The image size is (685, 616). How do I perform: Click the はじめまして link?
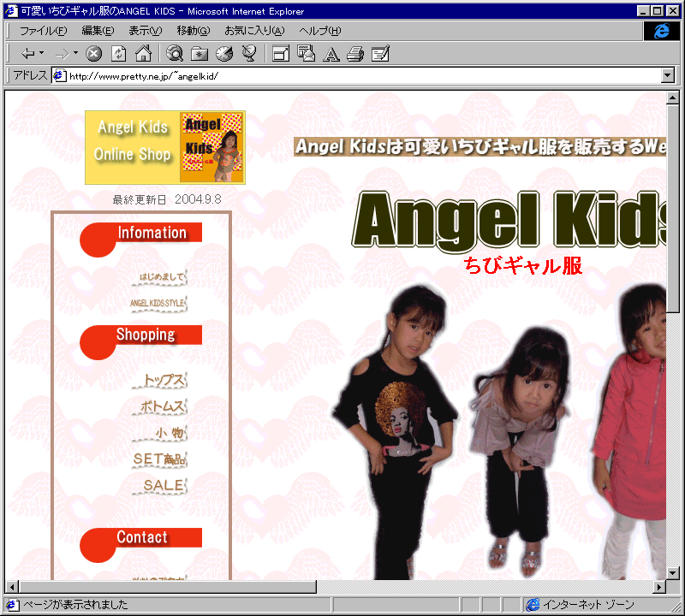(x=159, y=278)
